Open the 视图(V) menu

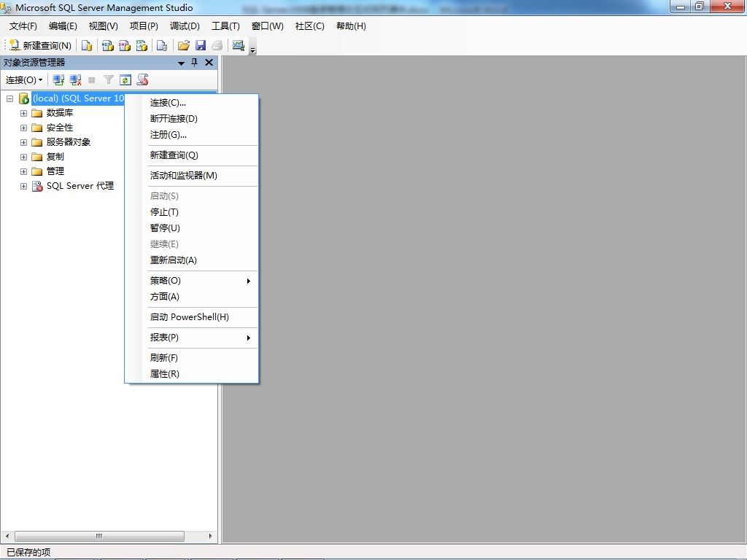tap(104, 26)
